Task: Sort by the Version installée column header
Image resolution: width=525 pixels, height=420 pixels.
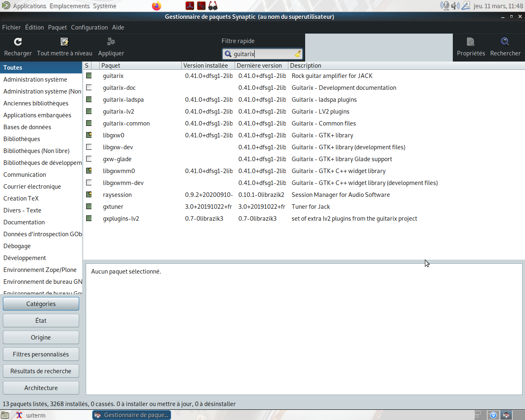Action: pos(208,66)
